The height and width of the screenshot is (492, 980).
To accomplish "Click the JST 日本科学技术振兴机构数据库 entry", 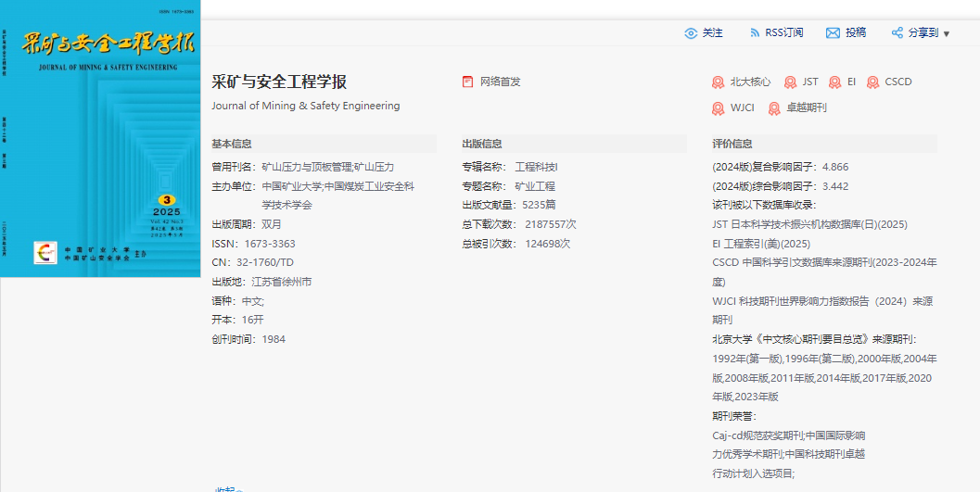I will [x=810, y=224].
